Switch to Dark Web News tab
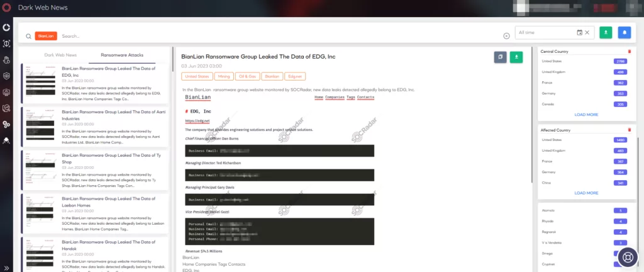 click(x=60, y=55)
